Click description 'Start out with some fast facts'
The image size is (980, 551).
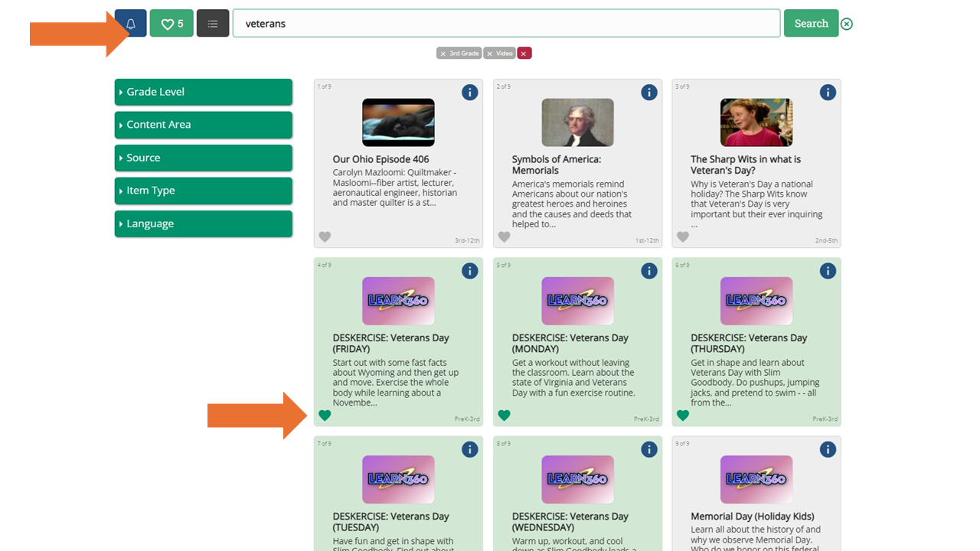click(x=396, y=383)
